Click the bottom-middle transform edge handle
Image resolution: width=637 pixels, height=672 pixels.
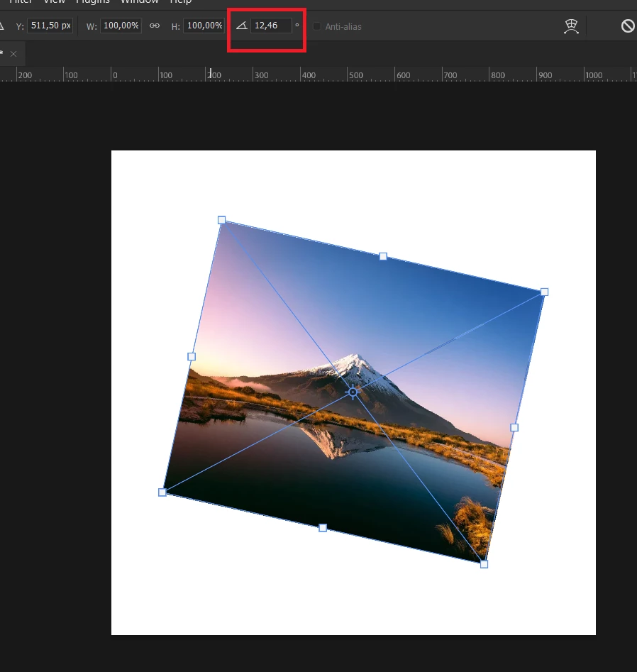point(323,528)
